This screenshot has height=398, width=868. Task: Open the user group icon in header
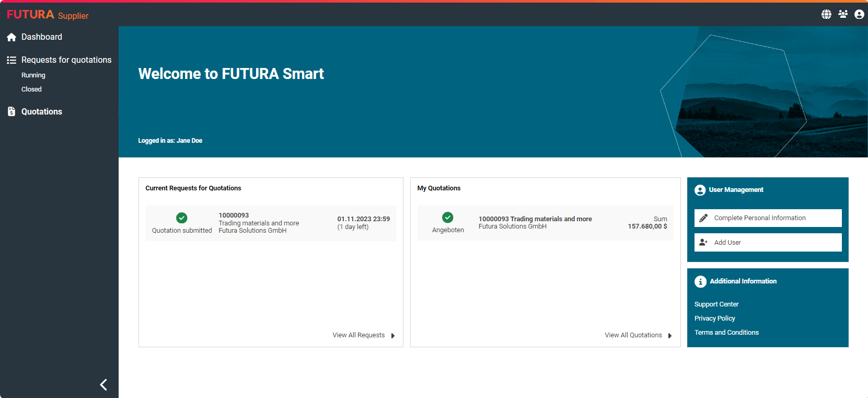tap(843, 14)
